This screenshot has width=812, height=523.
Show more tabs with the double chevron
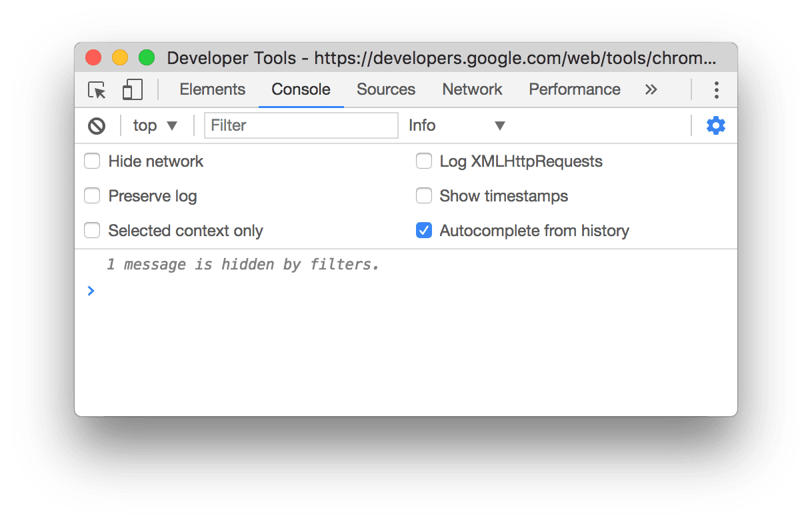[651, 90]
